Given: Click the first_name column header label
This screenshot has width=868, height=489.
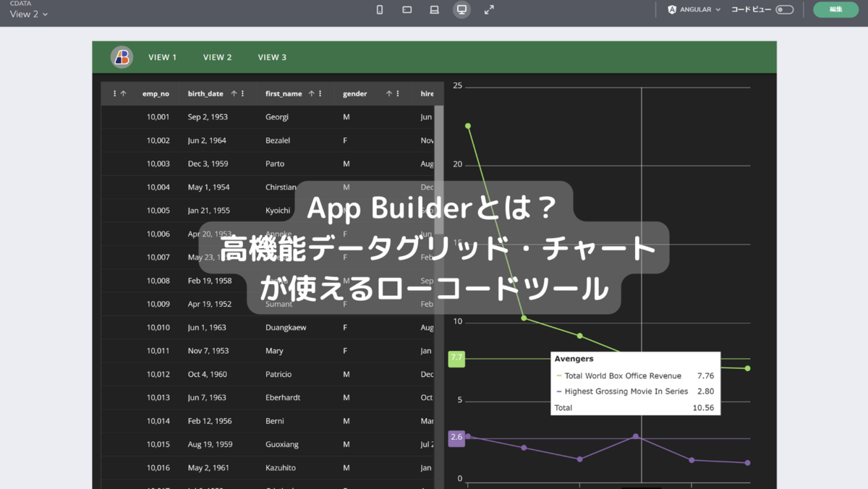Looking at the screenshot, I should [284, 93].
